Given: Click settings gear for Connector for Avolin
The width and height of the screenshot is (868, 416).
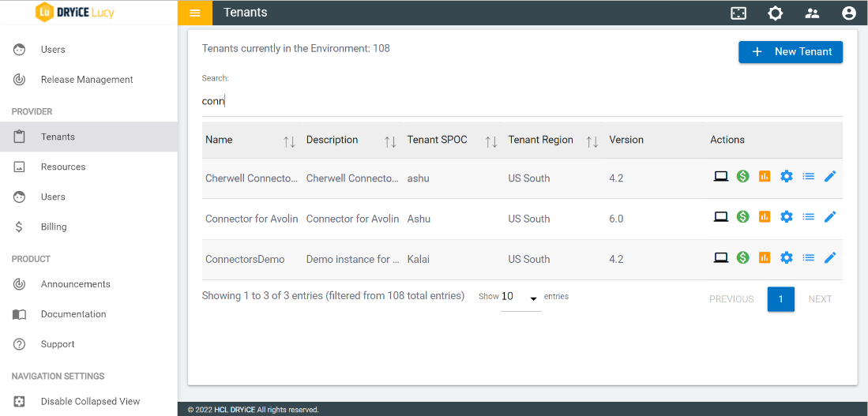Looking at the screenshot, I should (x=786, y=217).
